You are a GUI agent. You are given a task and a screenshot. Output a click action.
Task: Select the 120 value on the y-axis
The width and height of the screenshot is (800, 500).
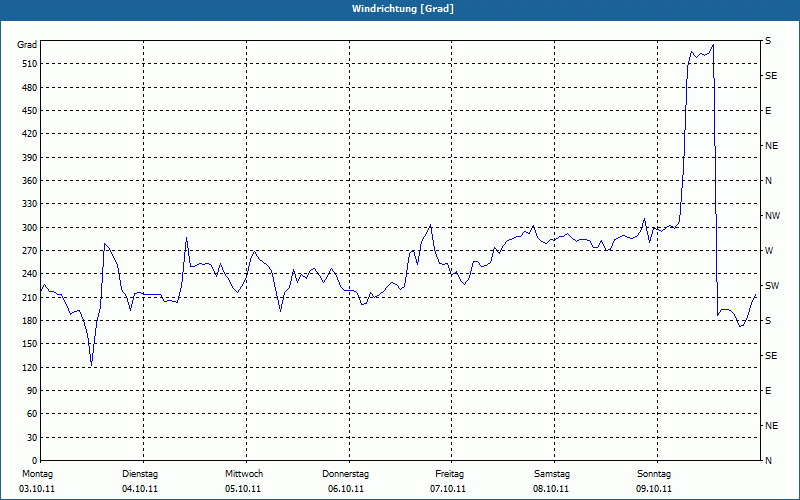[x=29, y=367]
